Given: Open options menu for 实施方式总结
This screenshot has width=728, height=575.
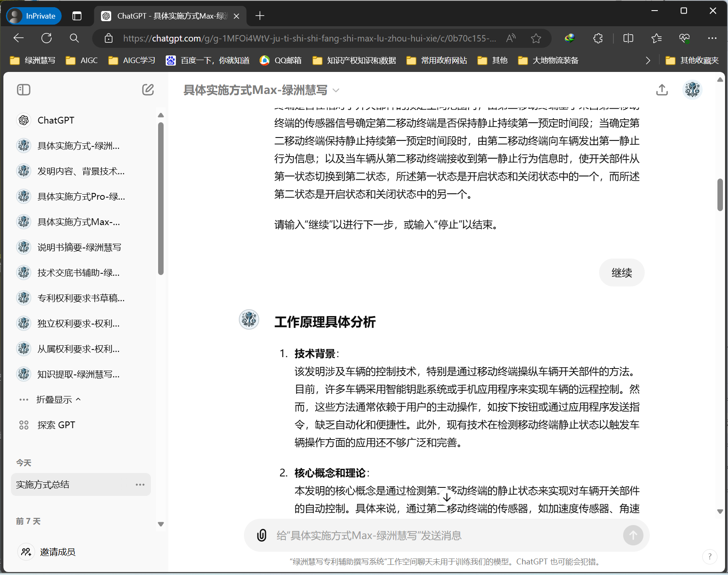Looking at the screenshot, I should tap(140, 484).
